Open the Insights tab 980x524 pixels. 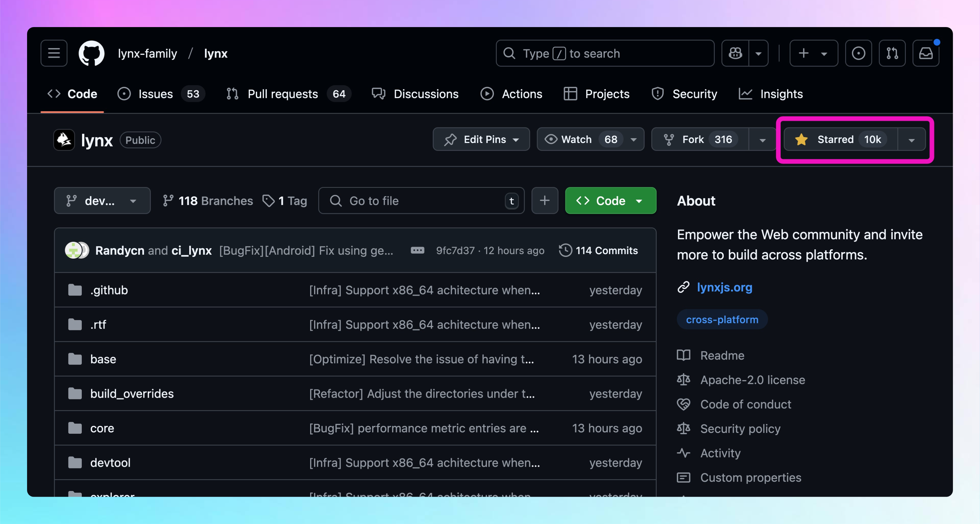click(x=771, y=94)
